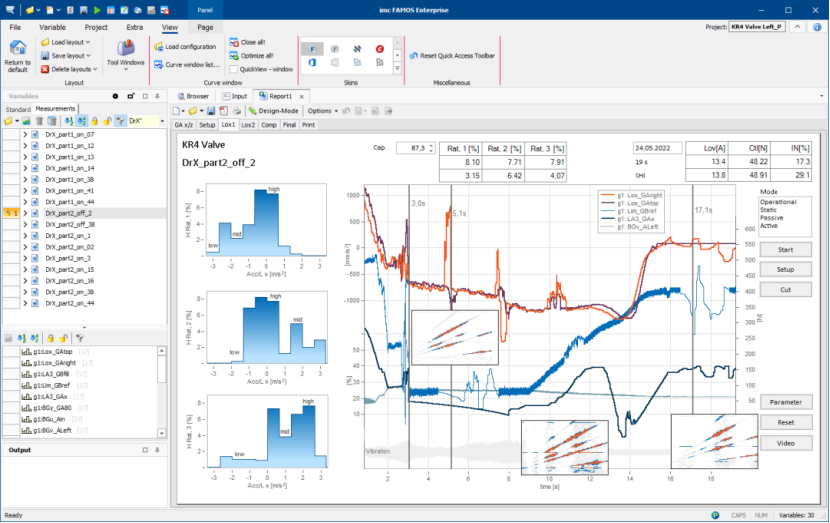This screenshot has width=830, height=523.
Task: Click the PDF export icon in report toolbar
Action: 223,111
